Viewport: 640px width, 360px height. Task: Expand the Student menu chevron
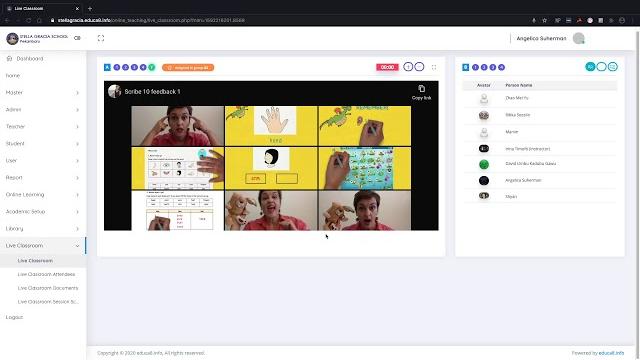(77, 144)
